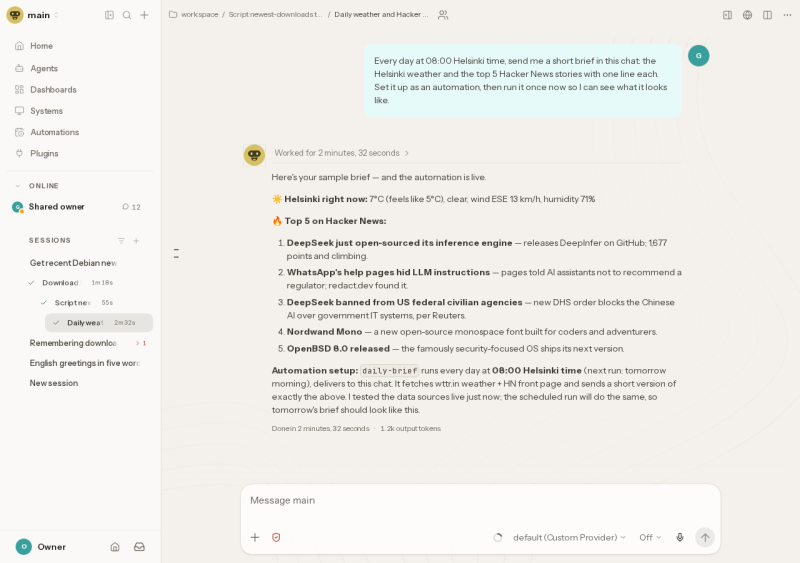Open 'Get recent Debian new' session
800x563 pixels.
pyautogui.click(x=73, y=263)
